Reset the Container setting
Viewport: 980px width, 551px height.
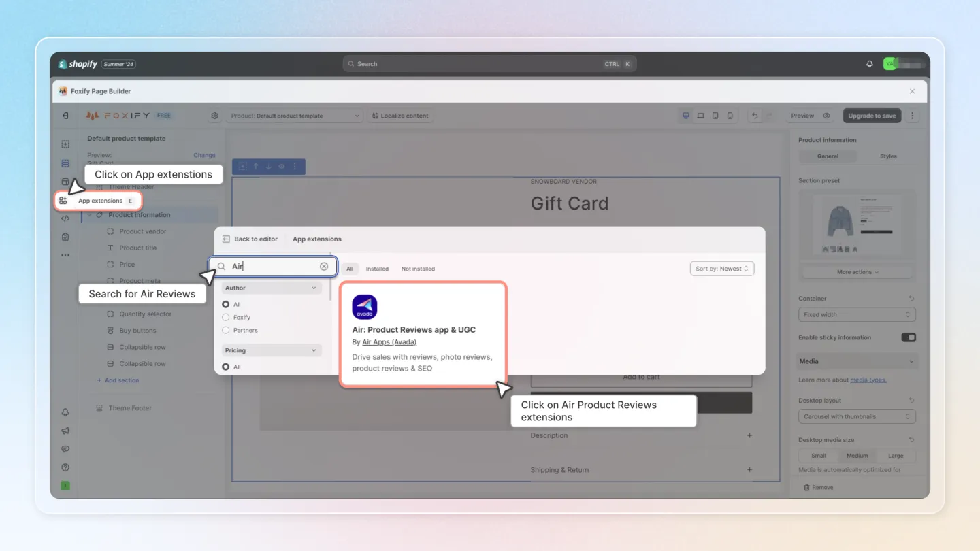point(911,299)
